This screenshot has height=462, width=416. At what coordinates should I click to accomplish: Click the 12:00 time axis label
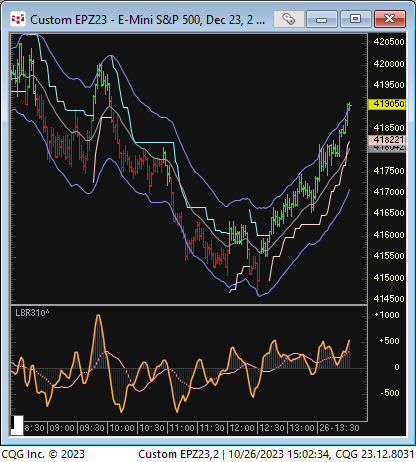tap(242, 428)
